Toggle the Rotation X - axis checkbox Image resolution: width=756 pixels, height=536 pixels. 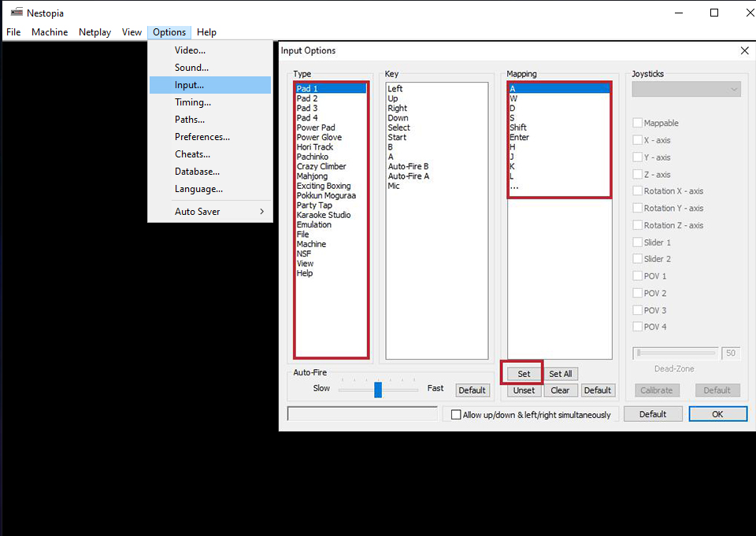coord(637,191)
